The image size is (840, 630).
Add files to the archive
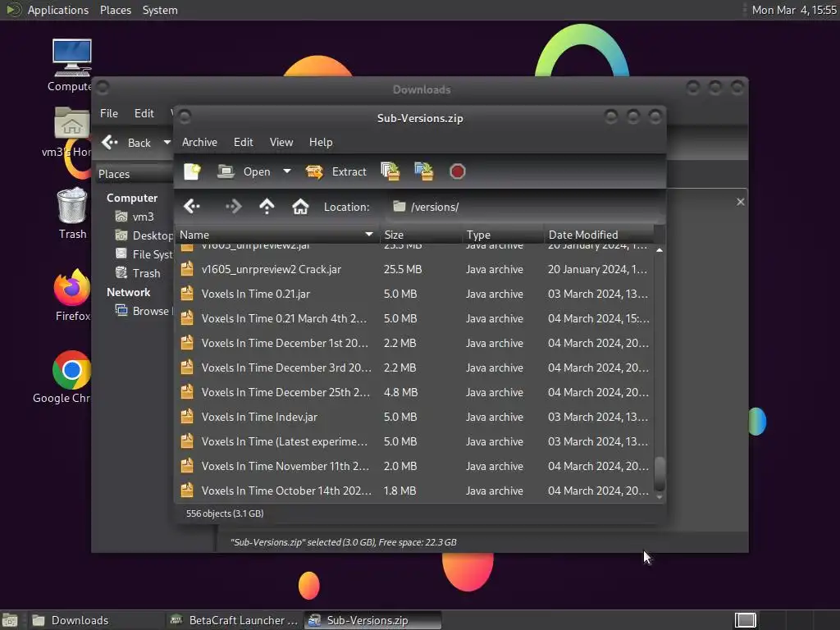pyautogui.click(x=390, y=171)
